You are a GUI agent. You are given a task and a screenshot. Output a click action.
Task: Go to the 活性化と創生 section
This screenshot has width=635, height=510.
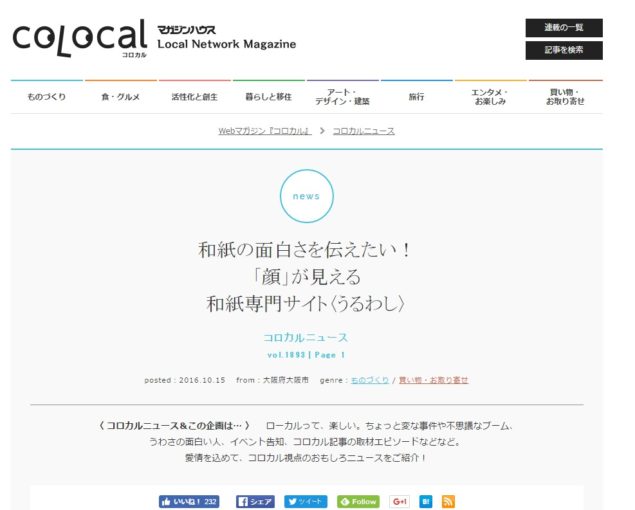point(194,97)
